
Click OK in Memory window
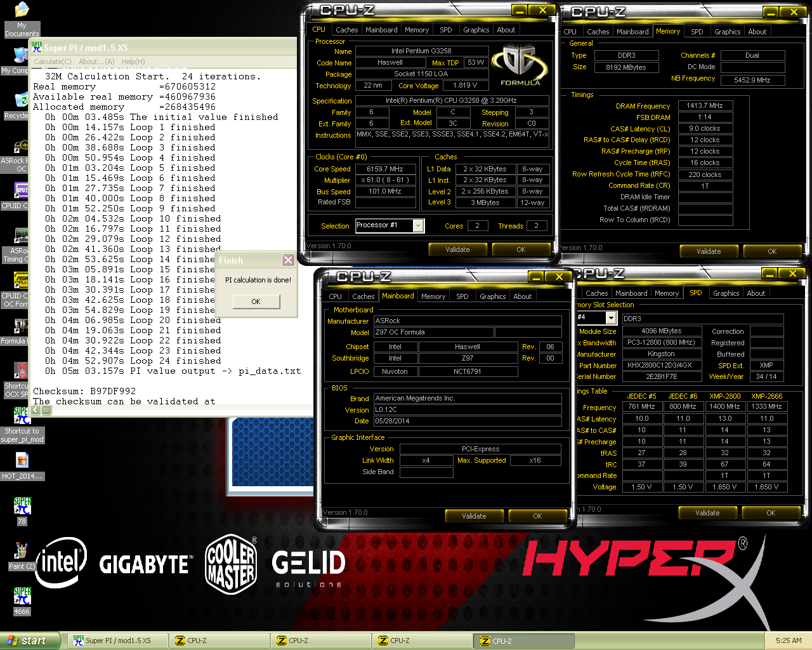pos(772,251)
